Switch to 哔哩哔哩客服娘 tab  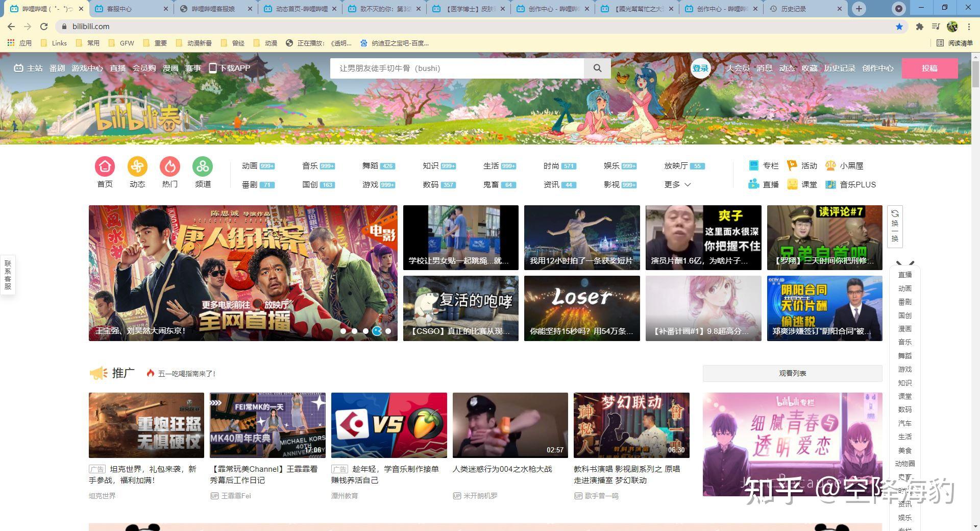tap(216, 9)
